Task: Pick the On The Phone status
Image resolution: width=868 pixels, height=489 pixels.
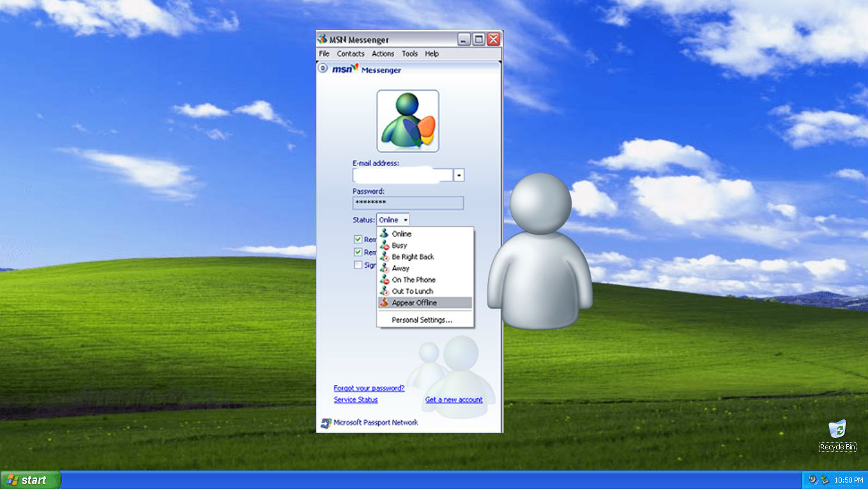Action: pyautogui.click(x=425, y=280)
